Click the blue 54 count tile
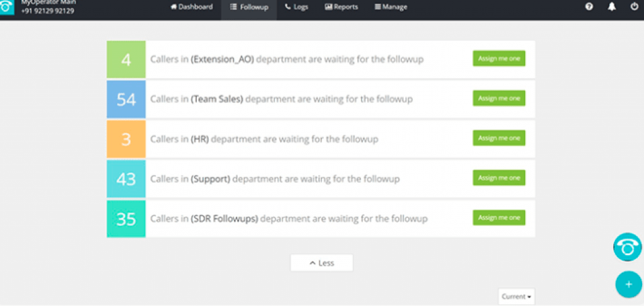 [x=126, y=99]
